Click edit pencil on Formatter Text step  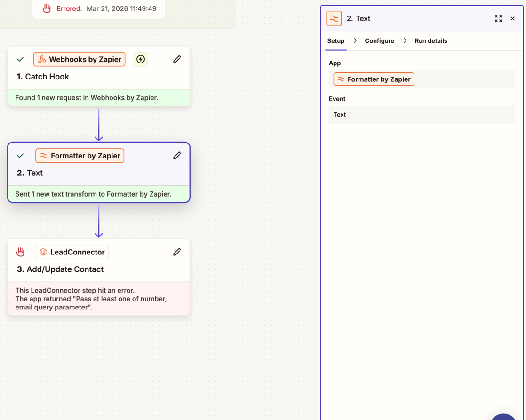coord(177,156)
